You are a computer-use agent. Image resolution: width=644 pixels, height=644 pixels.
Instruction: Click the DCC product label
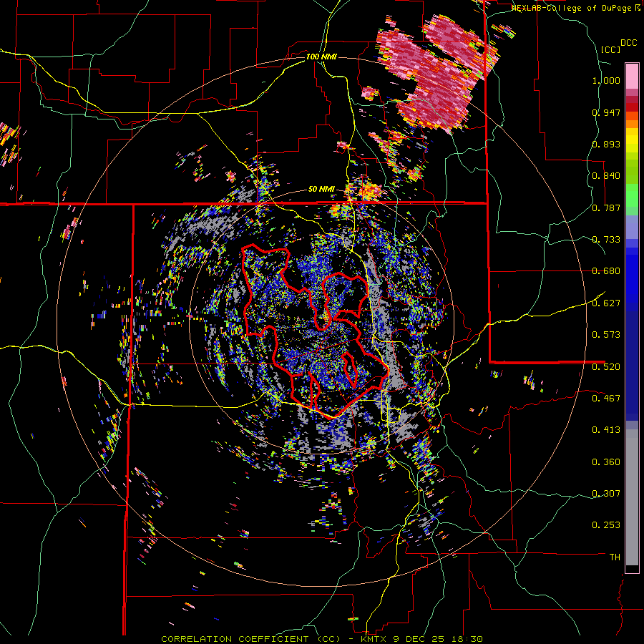(629, 43)
